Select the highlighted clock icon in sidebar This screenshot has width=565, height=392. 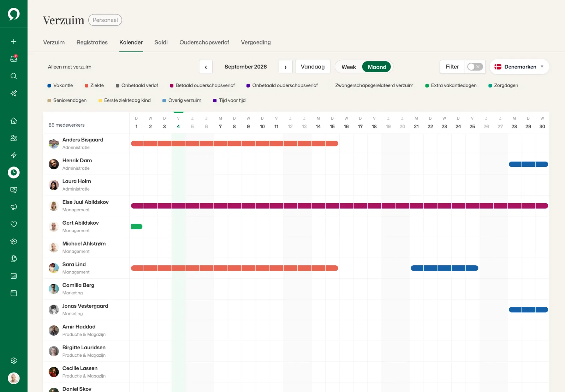[14, 173]
